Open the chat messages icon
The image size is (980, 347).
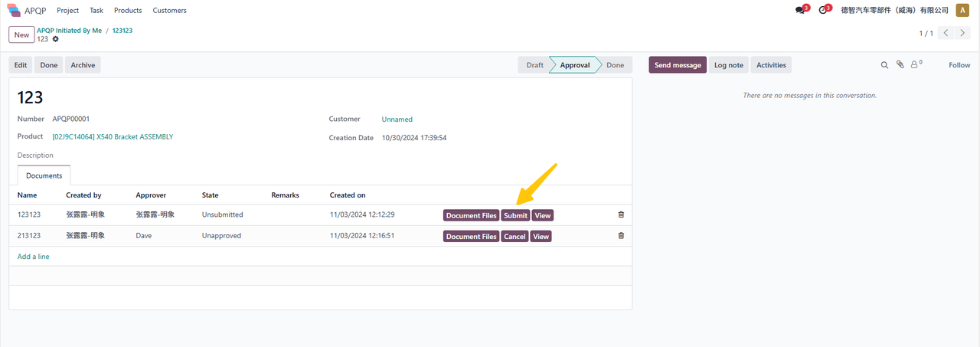pos(800,11)
